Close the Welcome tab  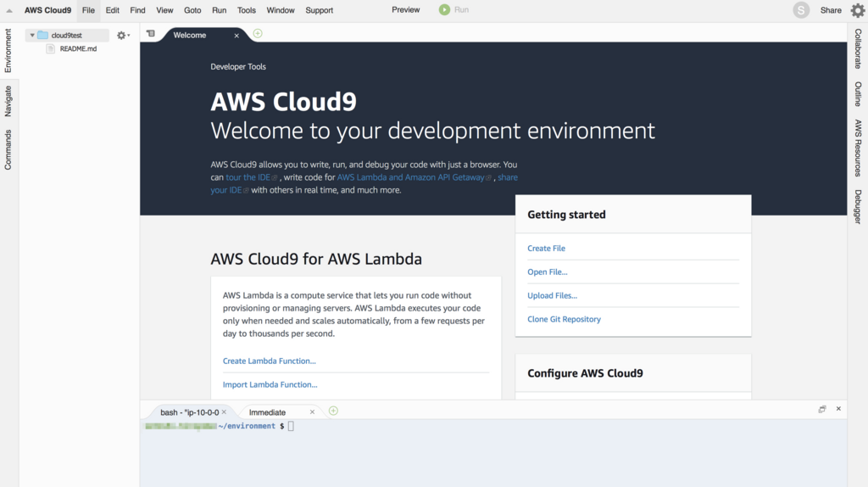click(236, 36)
